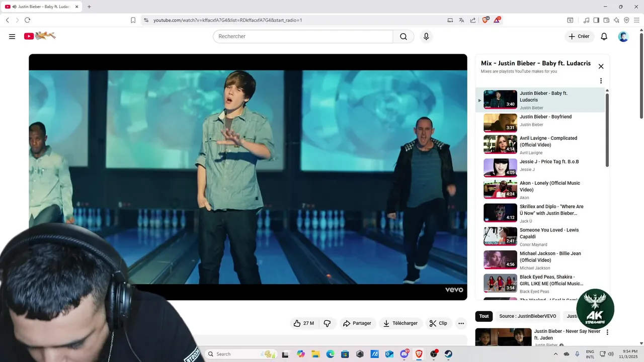The image size is (644, 362).
Task: Open Discord from the taskbar
Action: [x=404, y=354]
